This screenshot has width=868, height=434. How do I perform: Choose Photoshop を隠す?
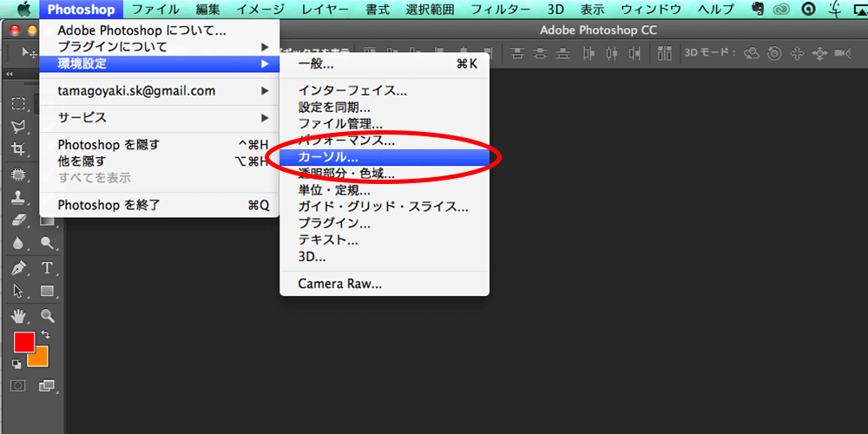click(160, 145)
